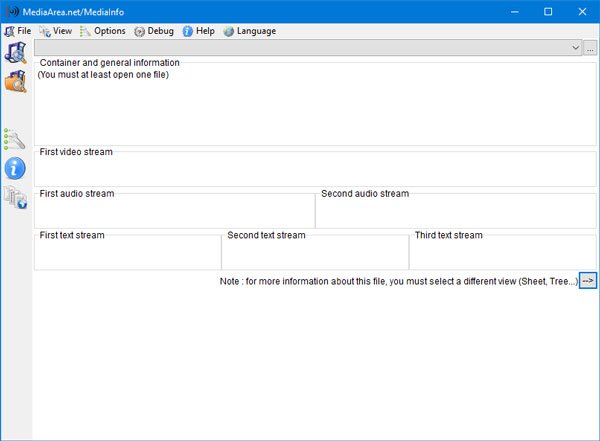
Task: Click the open file icon in sidebar
Action: tap(15, 52)
